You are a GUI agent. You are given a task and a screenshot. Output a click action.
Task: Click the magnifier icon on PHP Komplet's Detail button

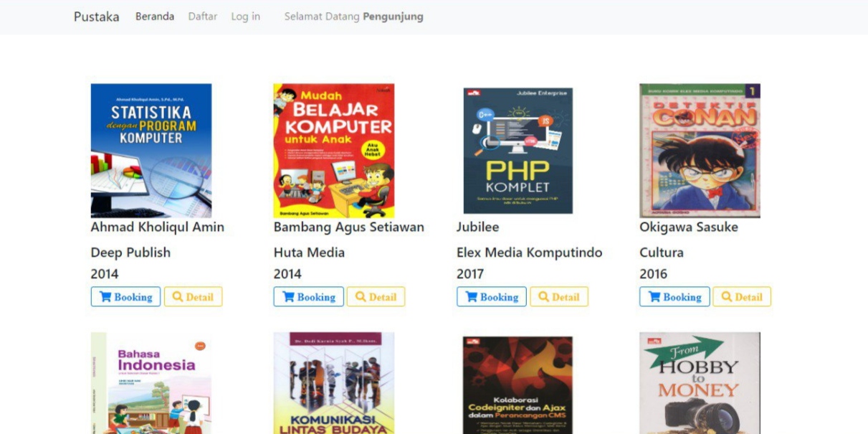[543, 296]
